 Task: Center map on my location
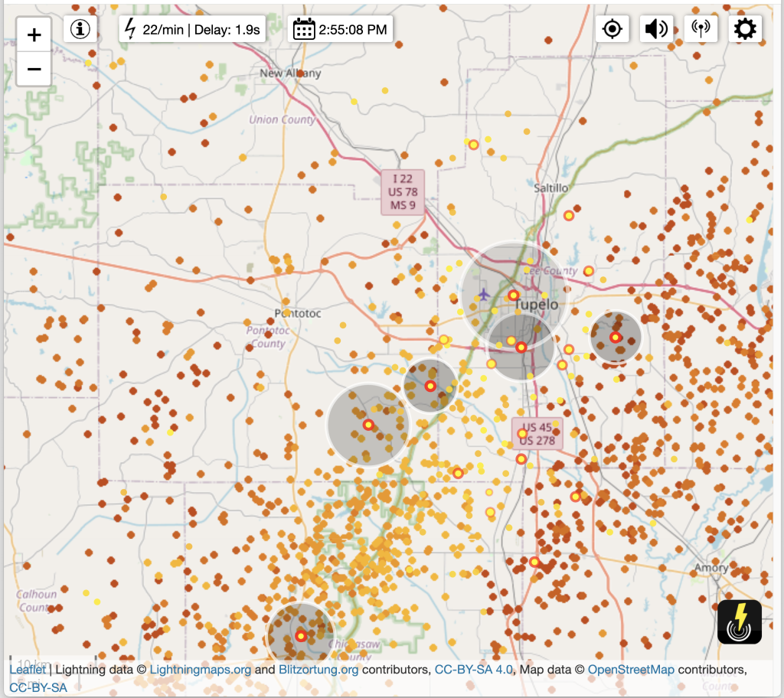[x=612, y=29]
